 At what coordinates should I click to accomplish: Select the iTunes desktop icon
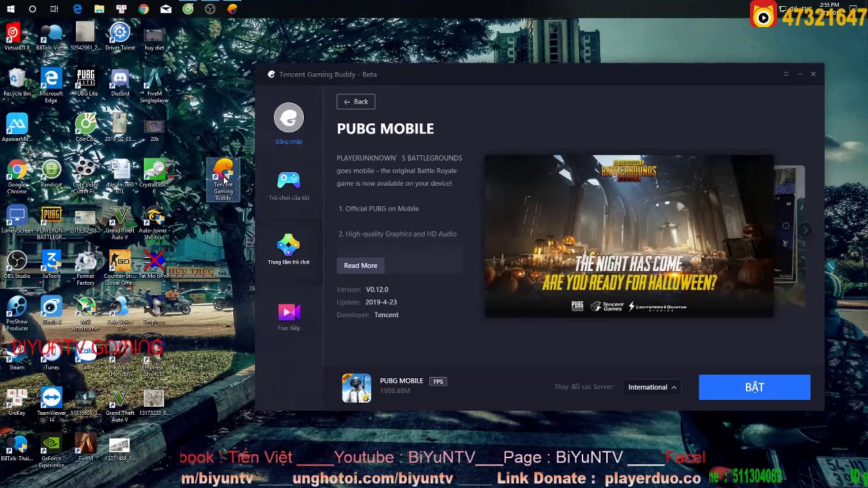coord(51,357)
